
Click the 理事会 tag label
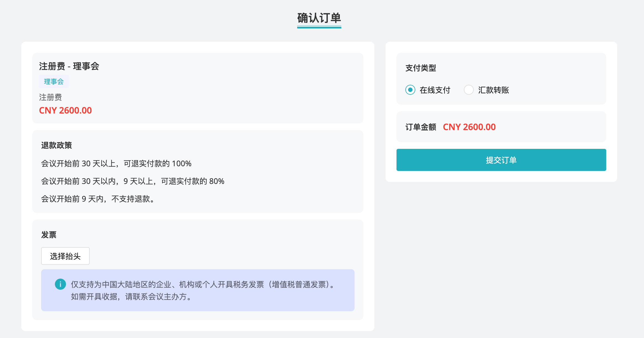click(x=54, y=81)
